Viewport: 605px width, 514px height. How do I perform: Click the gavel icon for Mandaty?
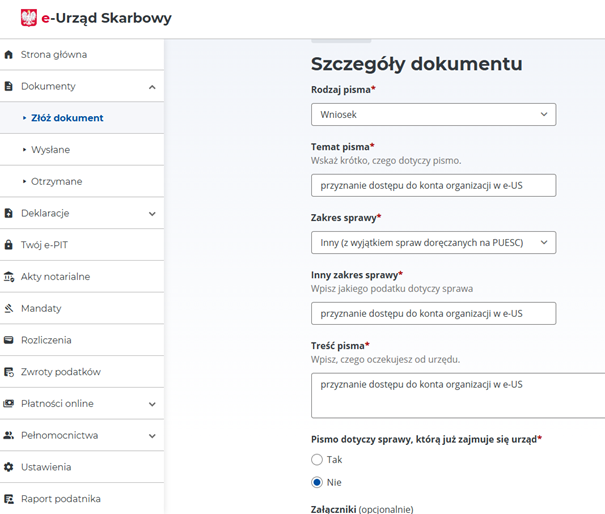(8, 308)
